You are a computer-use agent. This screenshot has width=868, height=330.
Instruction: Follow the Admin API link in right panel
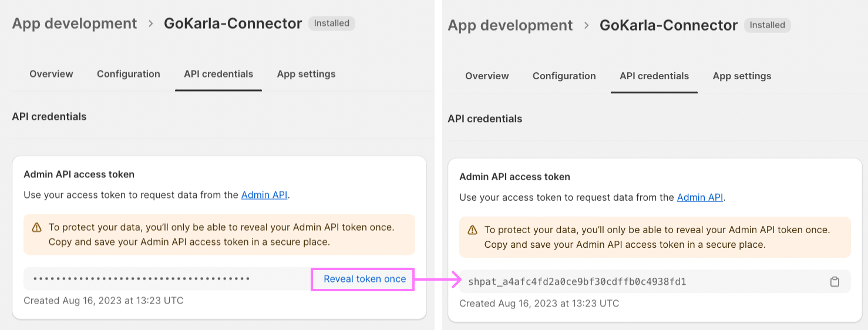(700, 197)
